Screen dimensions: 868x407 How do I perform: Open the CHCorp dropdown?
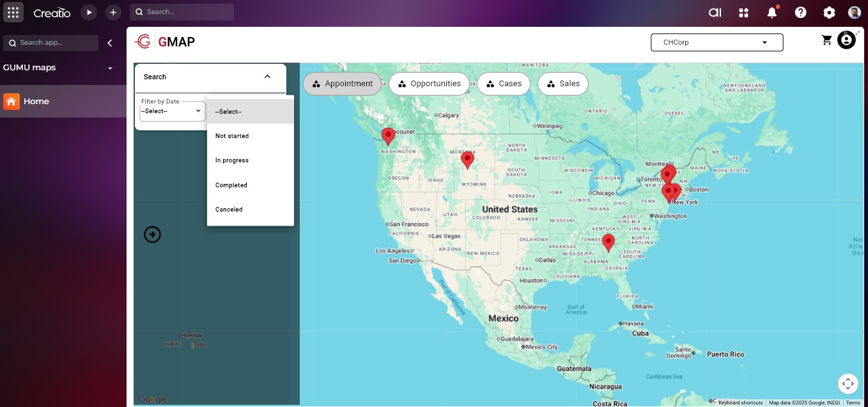click(717, 43)
